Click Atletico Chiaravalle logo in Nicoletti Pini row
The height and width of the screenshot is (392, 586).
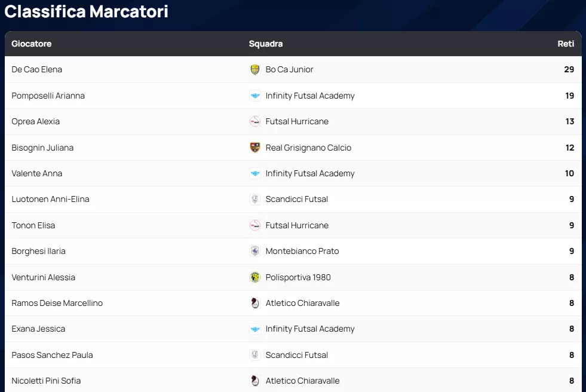click(x=255, y=381)
